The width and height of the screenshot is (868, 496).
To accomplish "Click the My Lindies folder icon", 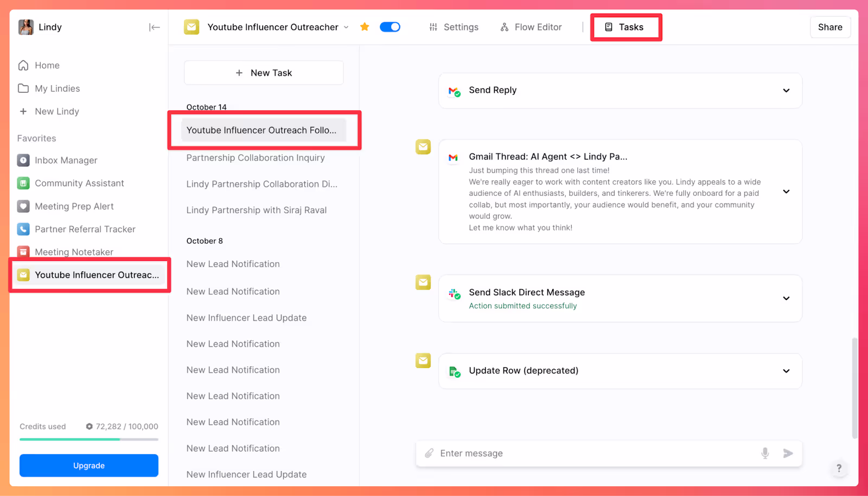I will (x=23, y=88).
